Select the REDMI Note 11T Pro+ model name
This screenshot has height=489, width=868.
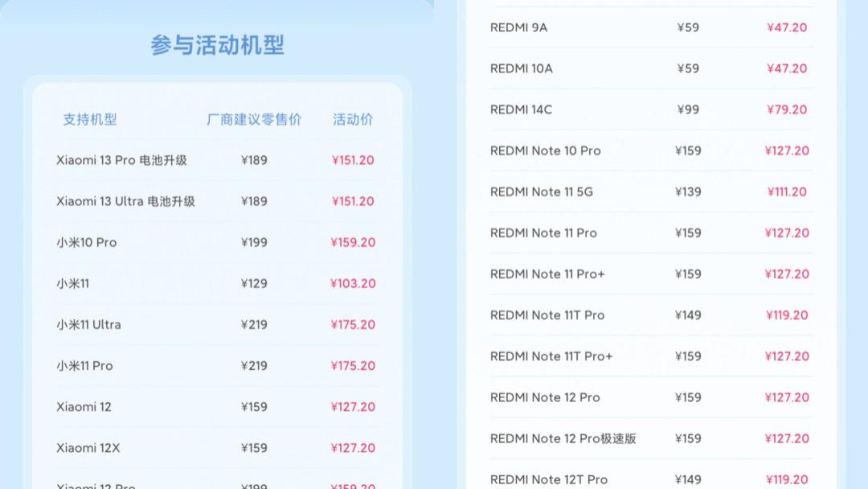point(551,356)
